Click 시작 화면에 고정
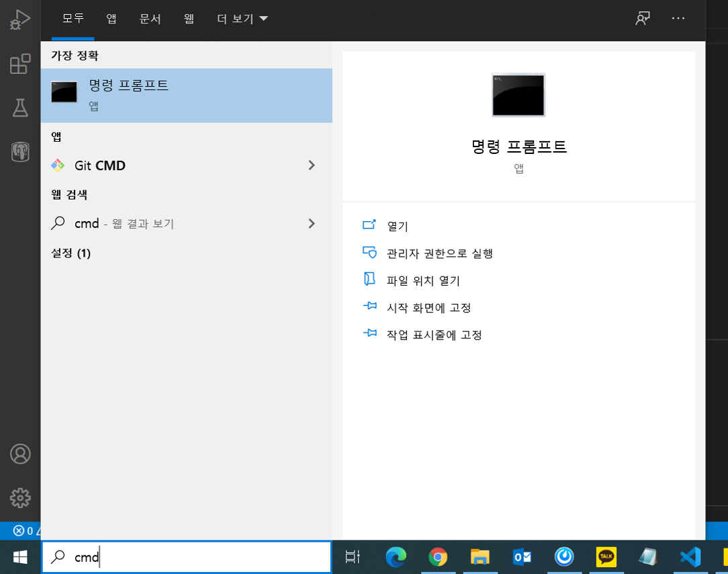The image size is (728, 574). pyautogui.click(x=428, y=308)
